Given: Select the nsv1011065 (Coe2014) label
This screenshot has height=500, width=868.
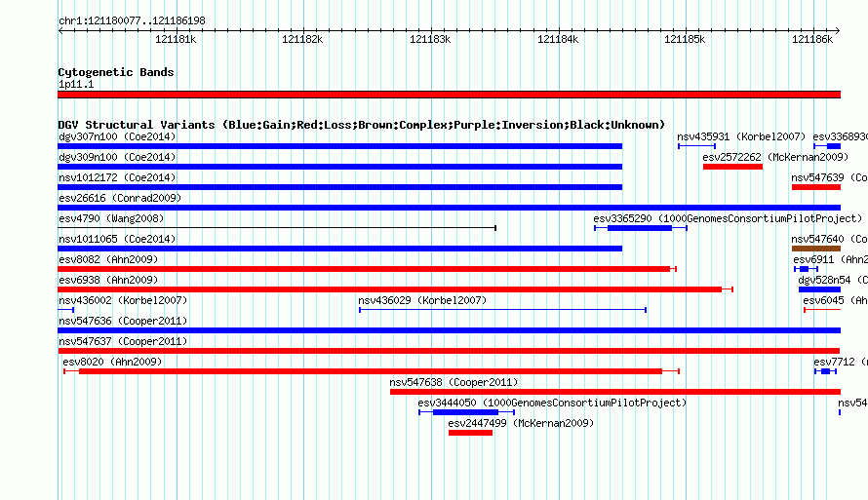Looking at the screenshot, I should tap(117, 239).
